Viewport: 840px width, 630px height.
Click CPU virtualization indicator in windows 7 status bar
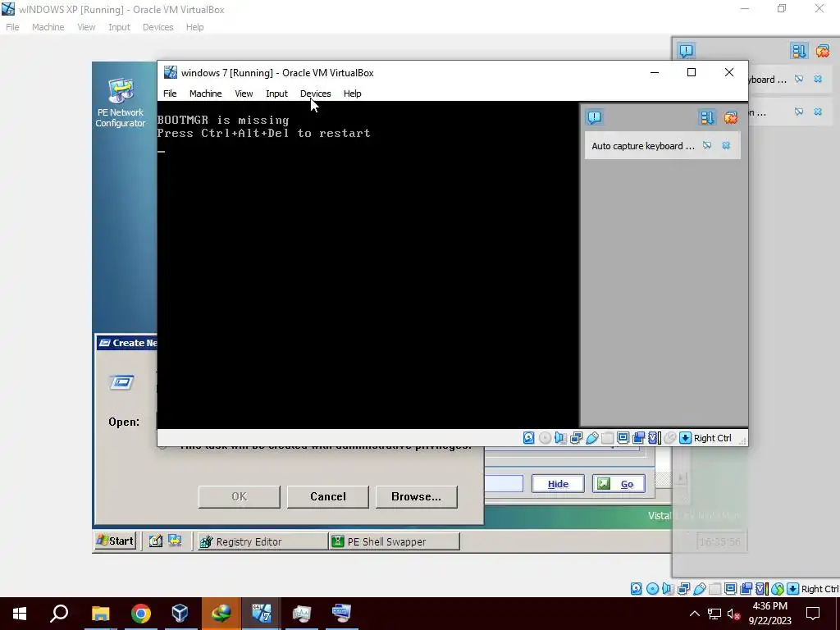(x=654, y=438)
